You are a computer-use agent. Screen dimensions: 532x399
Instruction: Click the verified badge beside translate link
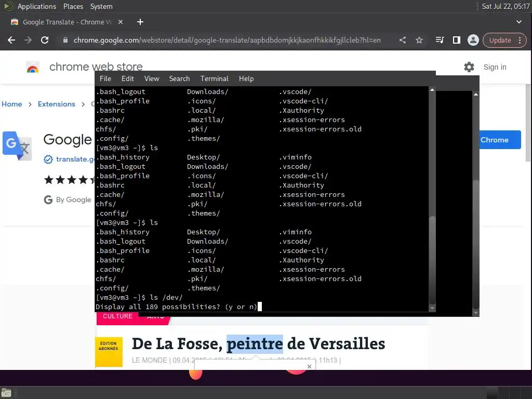(48, 159)
